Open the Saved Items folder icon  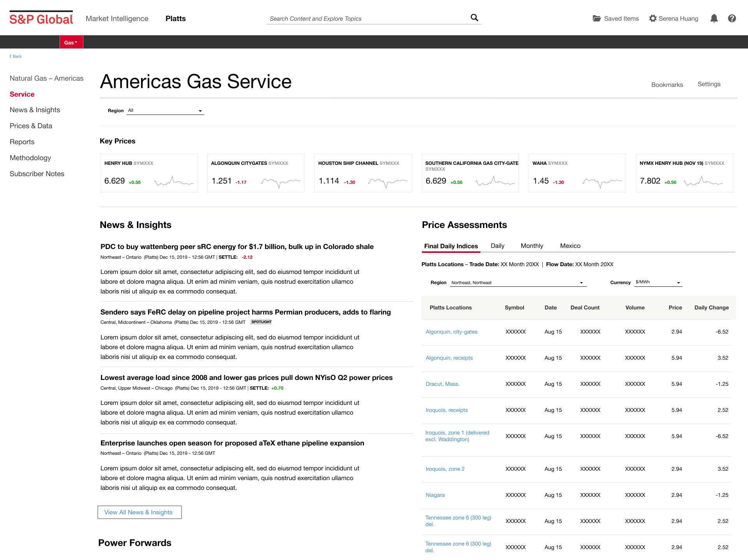596,18
